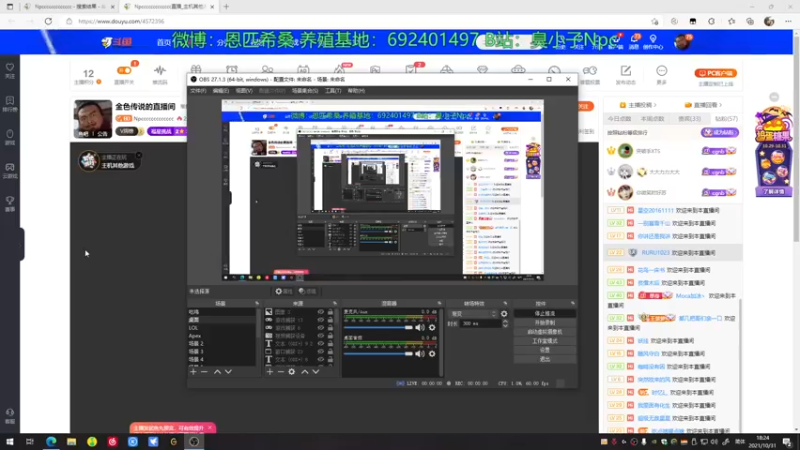Adjust the desktop audio volume slider
800x450 pixels.
coord(378,354)
